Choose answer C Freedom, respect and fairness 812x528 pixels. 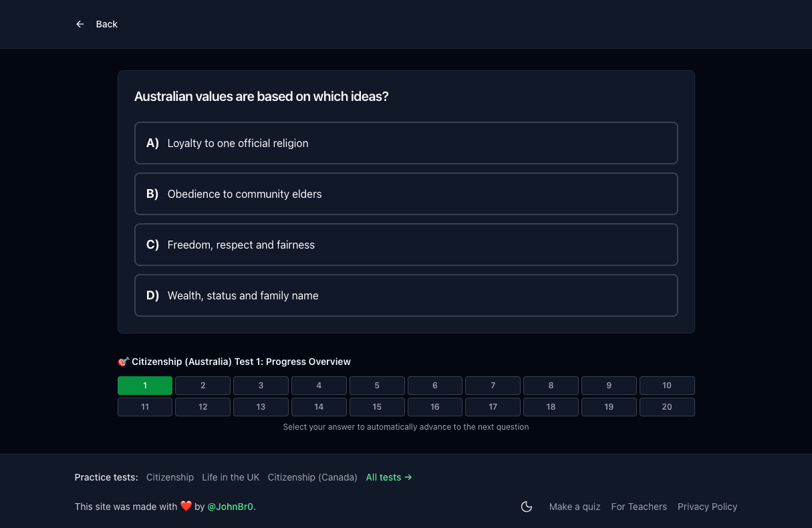pos(406,245)
